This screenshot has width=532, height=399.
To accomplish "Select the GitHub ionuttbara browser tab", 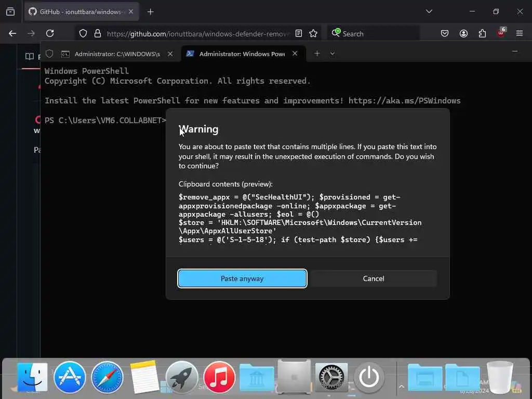I will (82, 12).
